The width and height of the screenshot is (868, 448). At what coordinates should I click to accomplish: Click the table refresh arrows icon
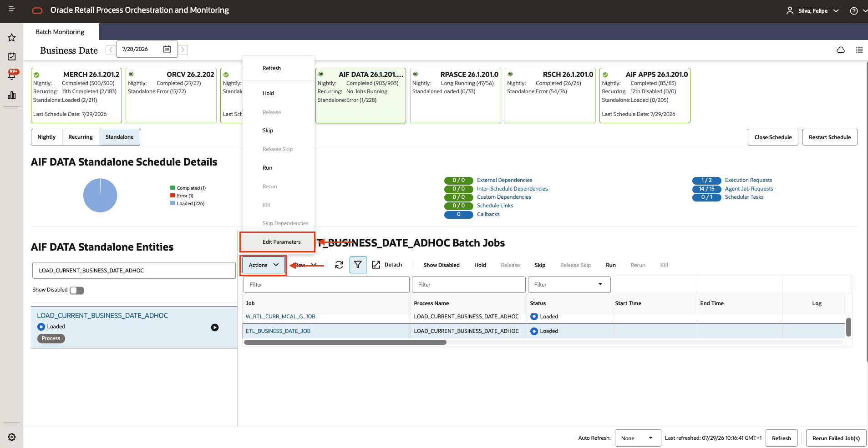pyautogui.click(x=339, y=265)
